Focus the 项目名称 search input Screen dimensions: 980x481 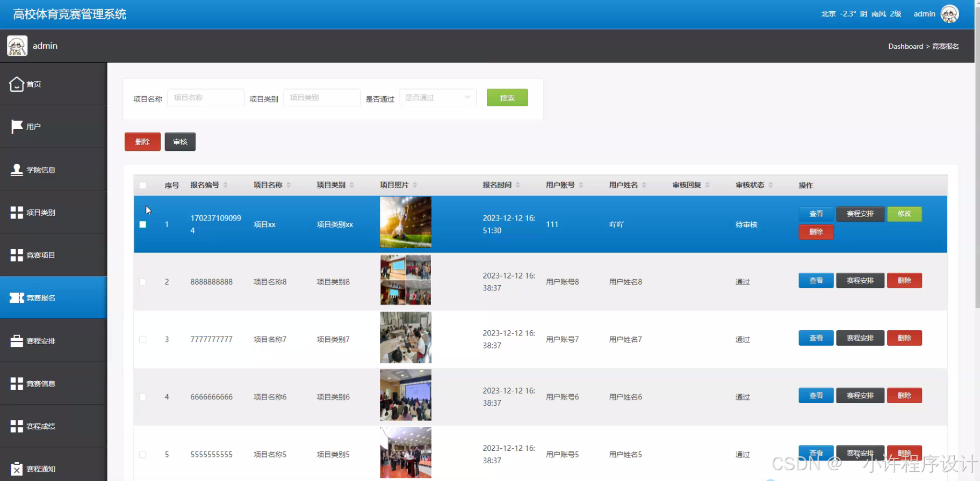206,98
